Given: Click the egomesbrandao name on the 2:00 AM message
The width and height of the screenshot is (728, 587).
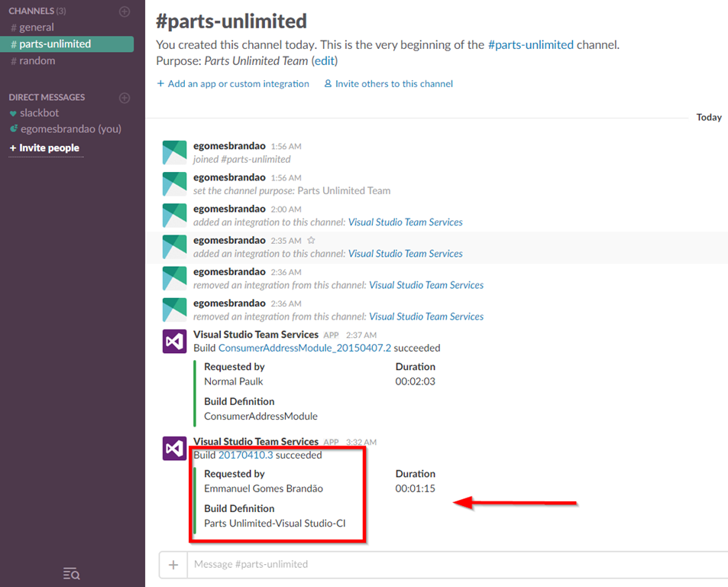Looking at the screenshot, I should pyautogui.click(x=229, y=209).
